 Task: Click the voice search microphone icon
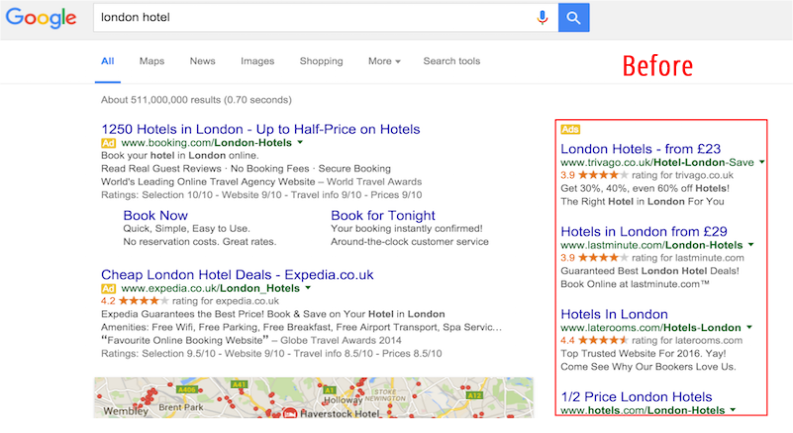pyautogui.click(x=542, y=17)
